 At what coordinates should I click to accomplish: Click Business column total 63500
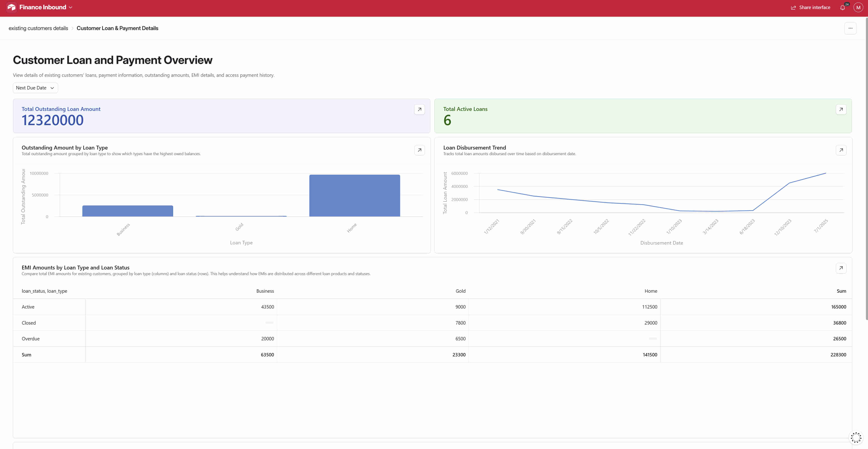(267, 355)
